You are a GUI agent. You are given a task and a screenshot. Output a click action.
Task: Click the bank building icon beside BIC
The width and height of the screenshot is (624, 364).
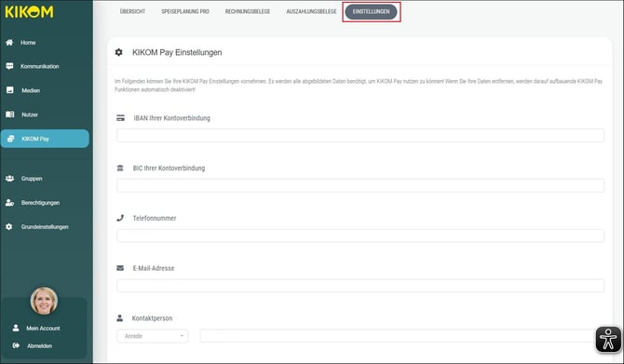120,168
